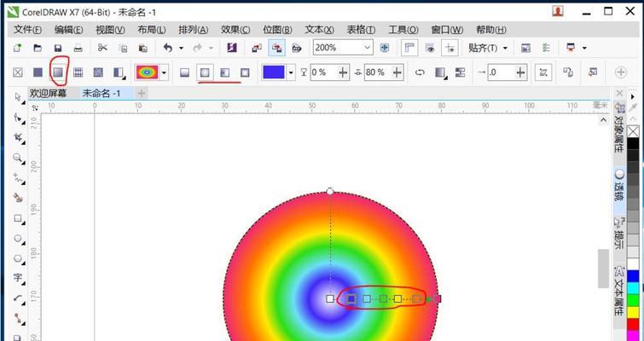Choose elliptical fountain transparency

(x=205, y=72)
